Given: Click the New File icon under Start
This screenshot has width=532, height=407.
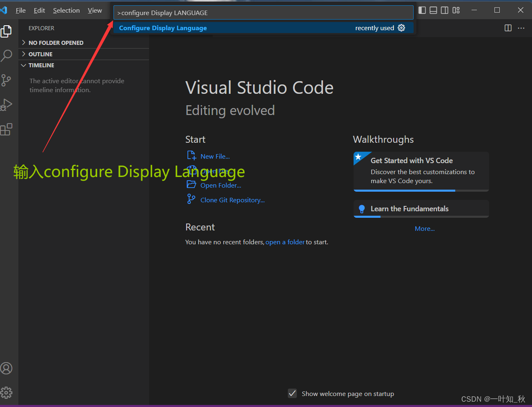Looking at the screenshot, I should click(191, 155).
